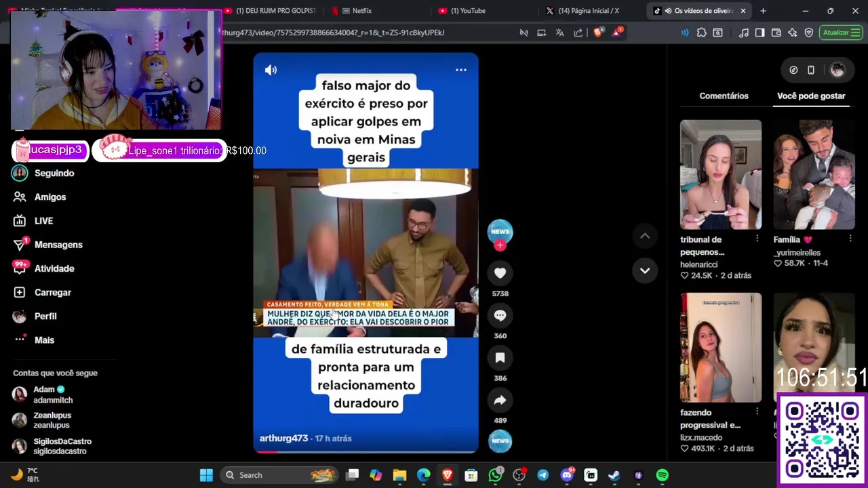Open the NEWS sound disc under the share count
868x488 pixels.
tap(500, 441)
